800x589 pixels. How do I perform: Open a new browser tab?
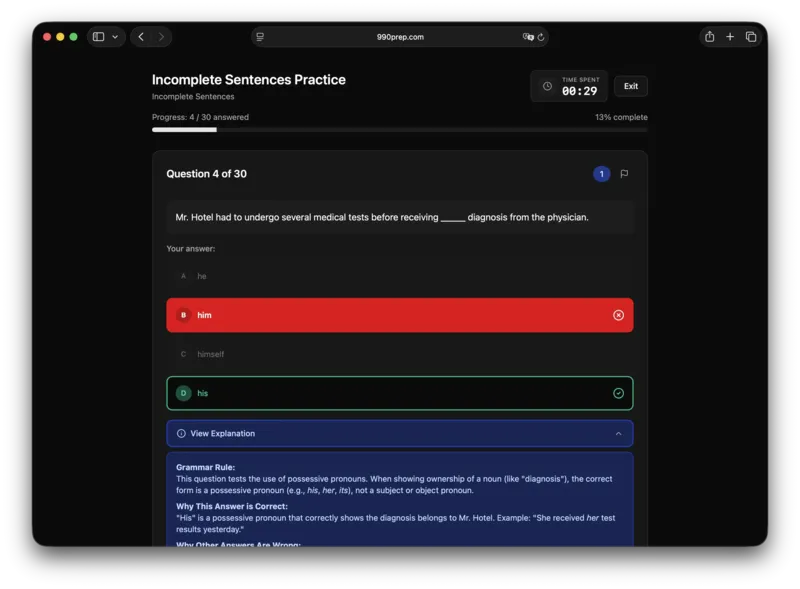(x=730, y=37)
